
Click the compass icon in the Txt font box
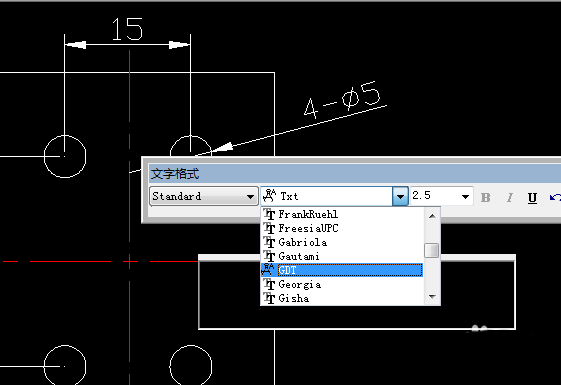point(269,196)
